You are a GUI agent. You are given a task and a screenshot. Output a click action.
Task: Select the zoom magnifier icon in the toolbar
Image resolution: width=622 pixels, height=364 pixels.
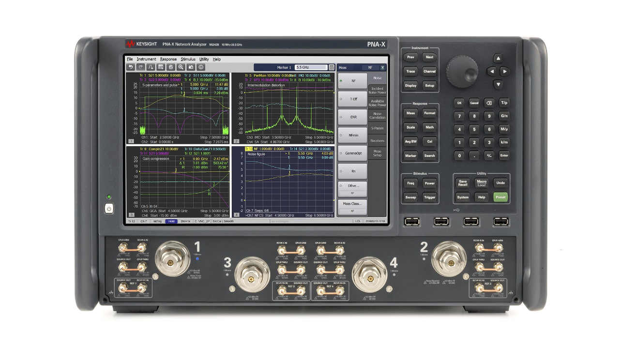tap(181, 67)
